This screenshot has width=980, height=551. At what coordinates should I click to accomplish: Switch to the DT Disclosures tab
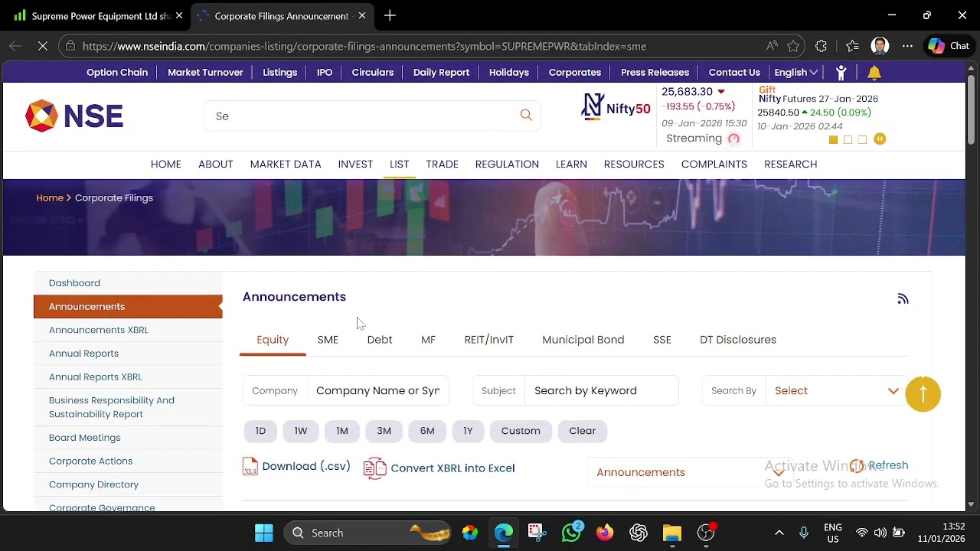point(738,340)
